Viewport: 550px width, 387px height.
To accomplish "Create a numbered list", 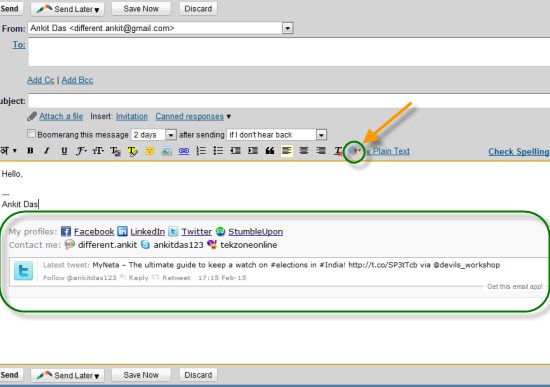I will (201, 151).
